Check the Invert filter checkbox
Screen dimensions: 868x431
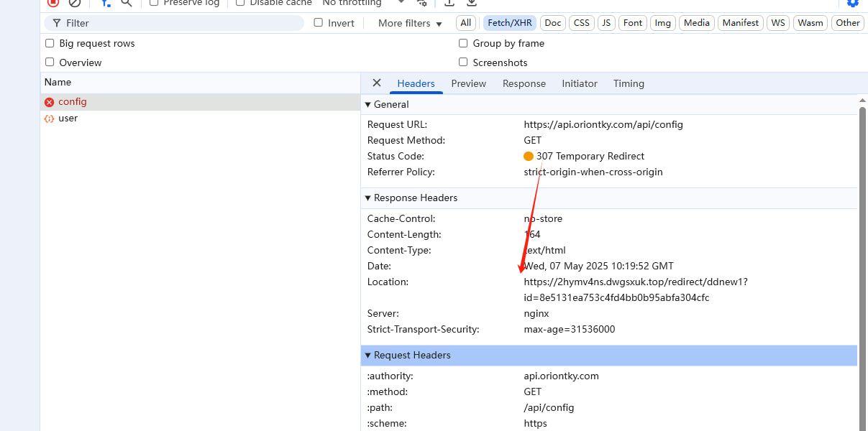click(x=319, y=23)
